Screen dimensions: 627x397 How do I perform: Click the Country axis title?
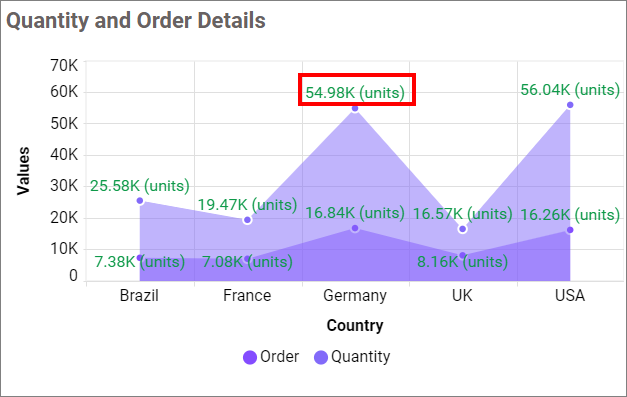[x=355, y=325]
